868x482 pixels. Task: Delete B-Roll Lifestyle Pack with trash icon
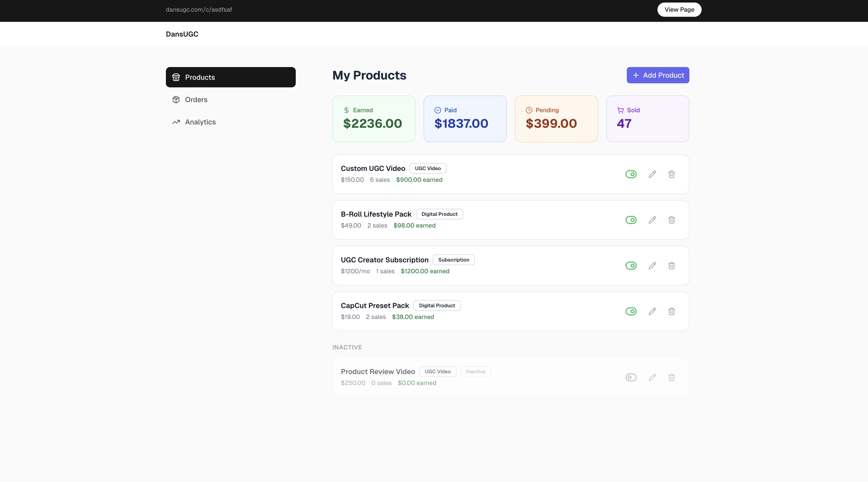click(x=672, y=220)
